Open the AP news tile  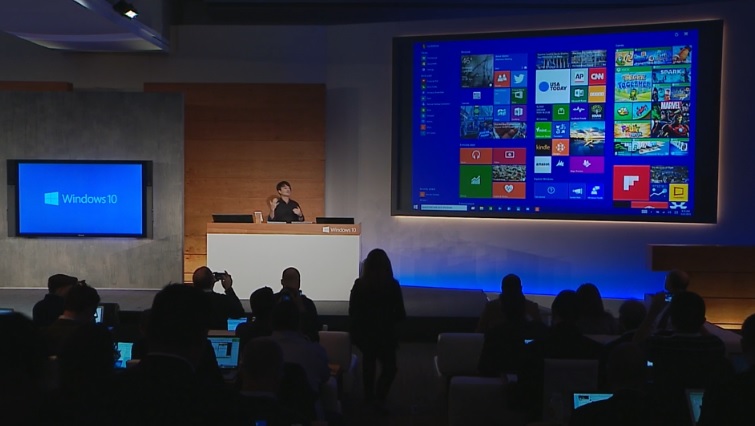[579, 77]
